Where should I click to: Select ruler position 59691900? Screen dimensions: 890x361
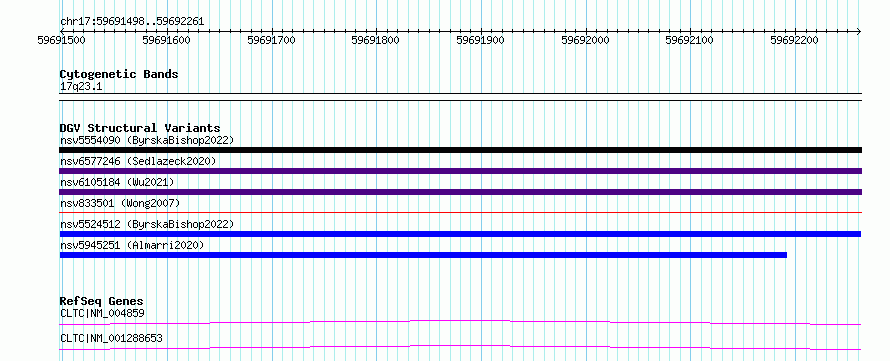[481, 40]
